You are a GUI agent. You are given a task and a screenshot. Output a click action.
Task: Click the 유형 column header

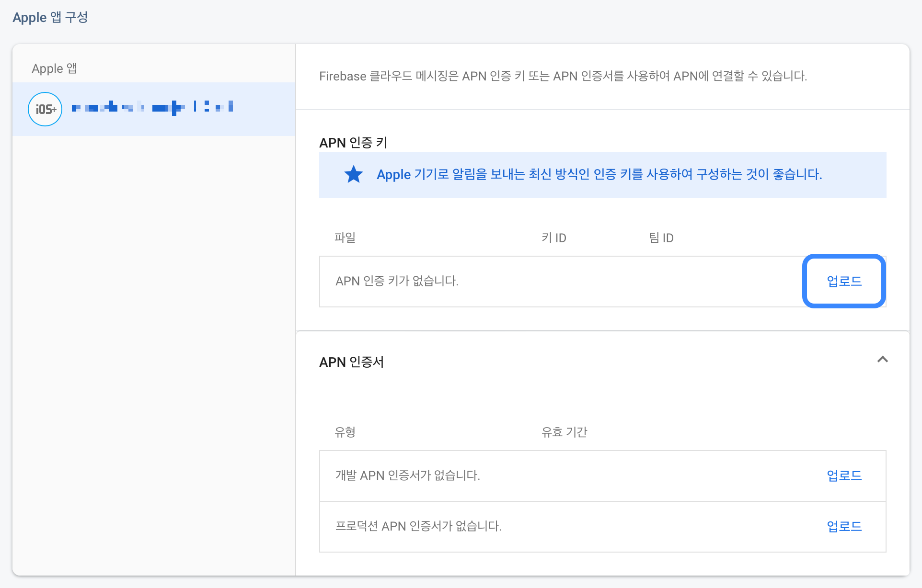click(x=345, y=432)
